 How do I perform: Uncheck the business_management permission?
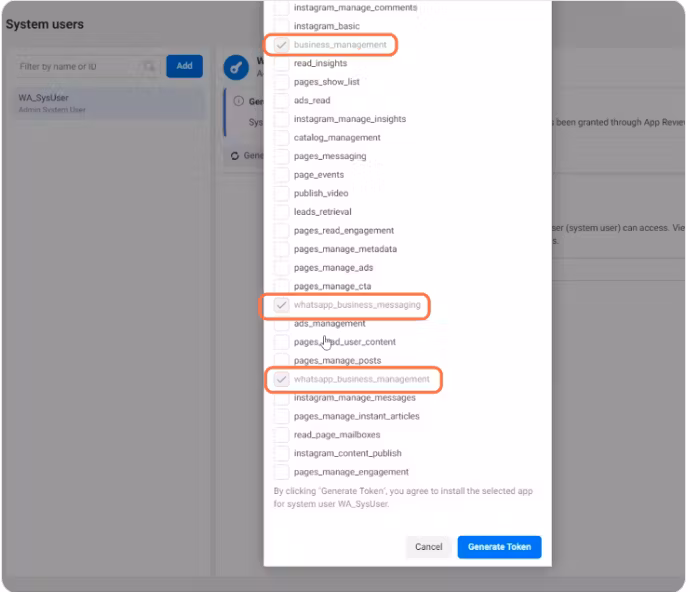coord(282,45)
